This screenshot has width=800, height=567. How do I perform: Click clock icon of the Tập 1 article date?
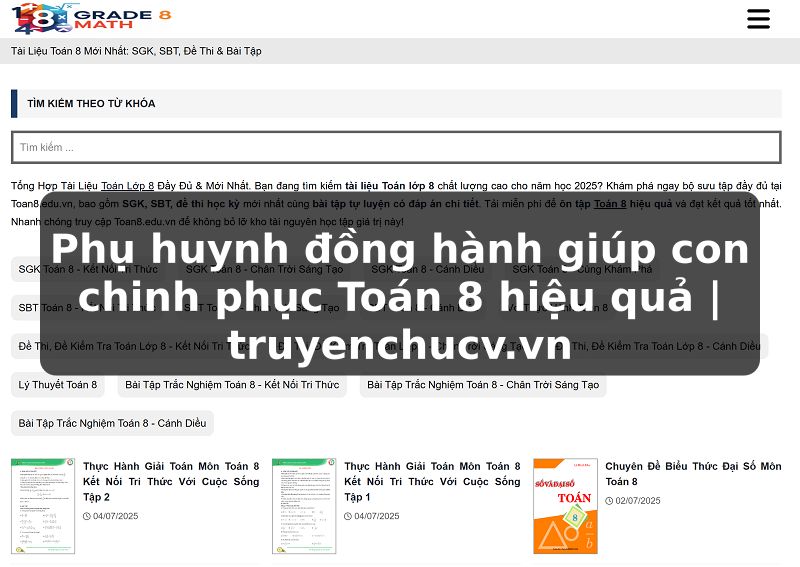tap(347, 516)
